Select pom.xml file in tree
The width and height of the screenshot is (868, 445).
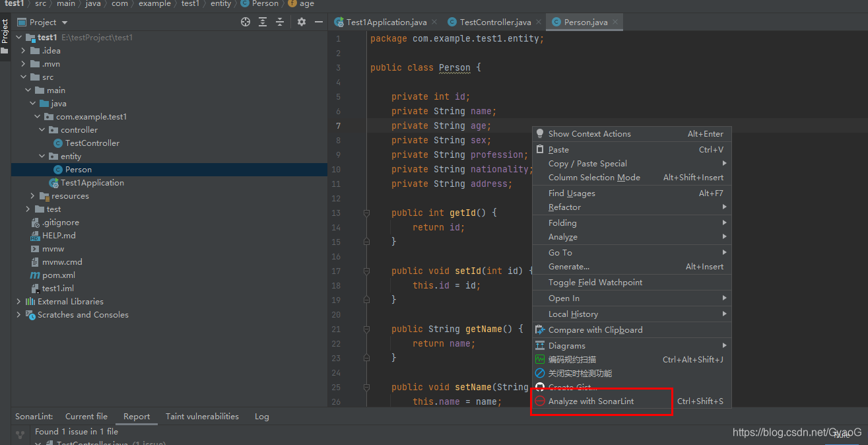[x=59, y=275]
